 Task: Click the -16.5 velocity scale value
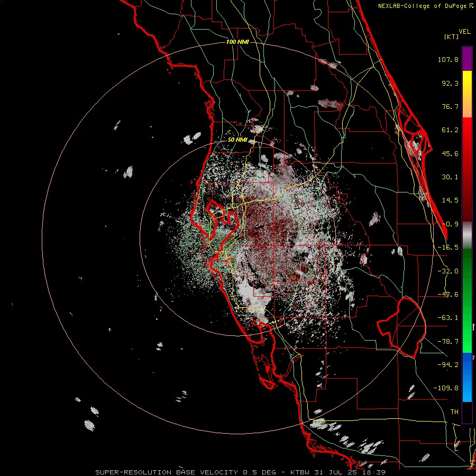448,248
